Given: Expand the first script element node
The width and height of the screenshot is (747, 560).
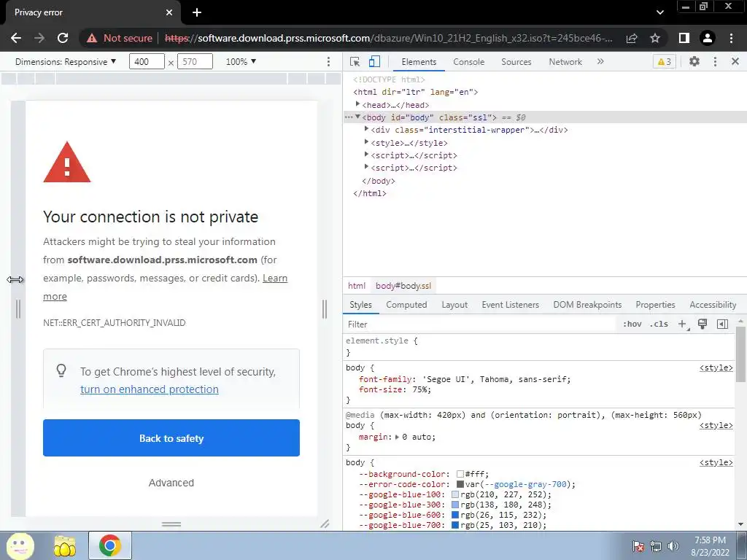Looking at the screenshot, I should click(366, 155).
